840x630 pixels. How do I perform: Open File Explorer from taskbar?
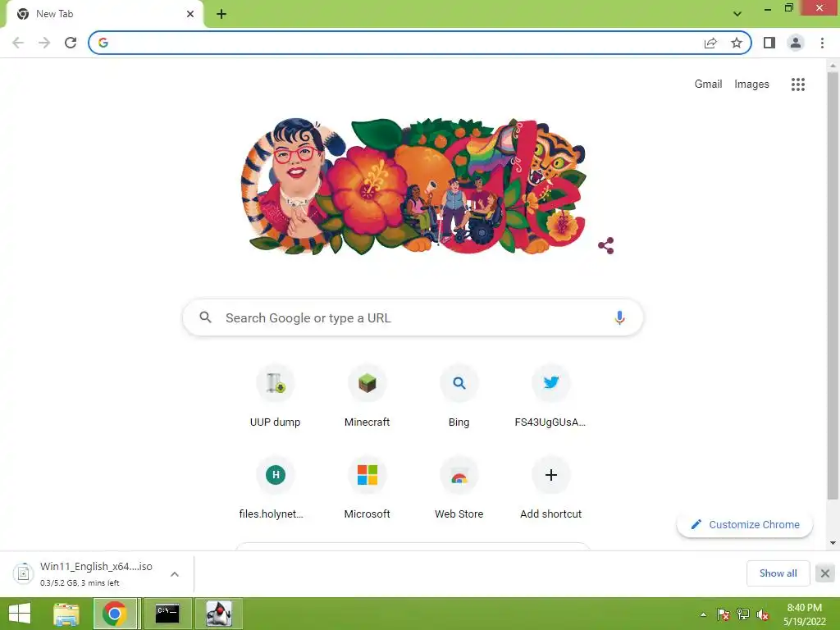[66, 614]
